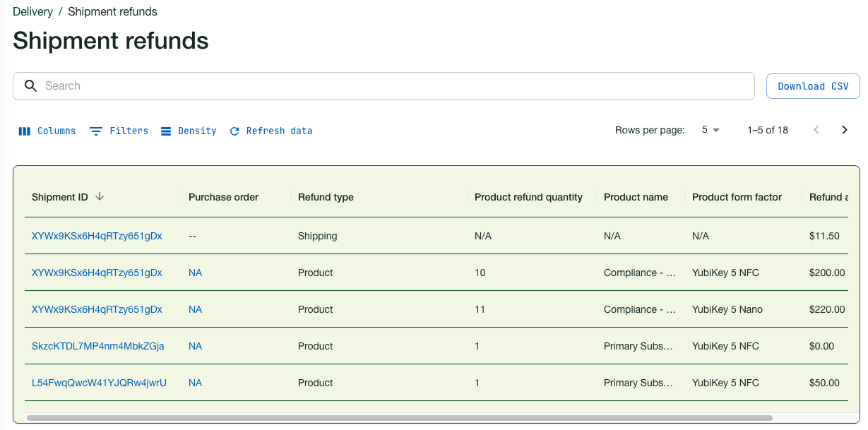Expand the Rows per page dropdown
The width and height of the screenshot is (868, 430).
(x=711, y=130)
